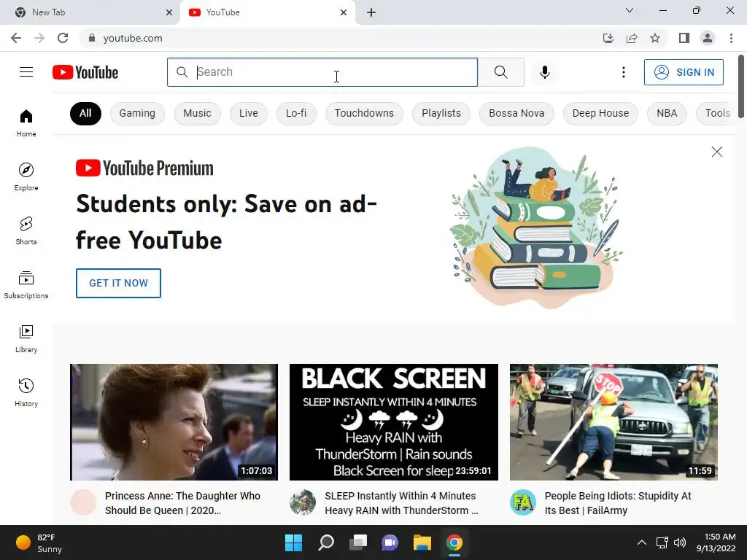Screen dimensions: 747x560
Task: Share this page from address bar
Action: 632,38
